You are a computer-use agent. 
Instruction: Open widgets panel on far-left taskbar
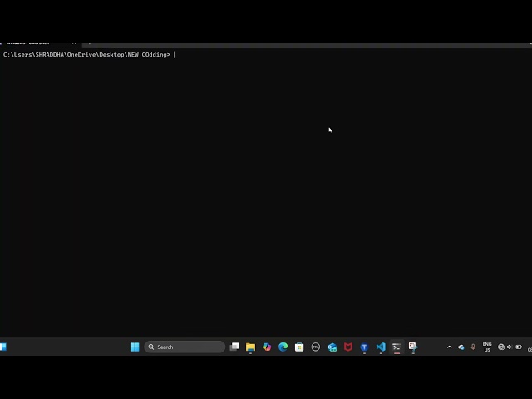tap(3, 347)
